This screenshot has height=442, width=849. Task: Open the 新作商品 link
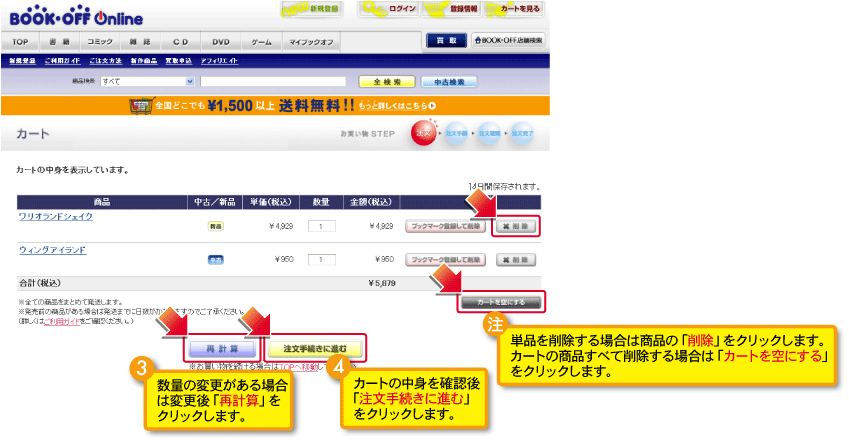[143, 61]
